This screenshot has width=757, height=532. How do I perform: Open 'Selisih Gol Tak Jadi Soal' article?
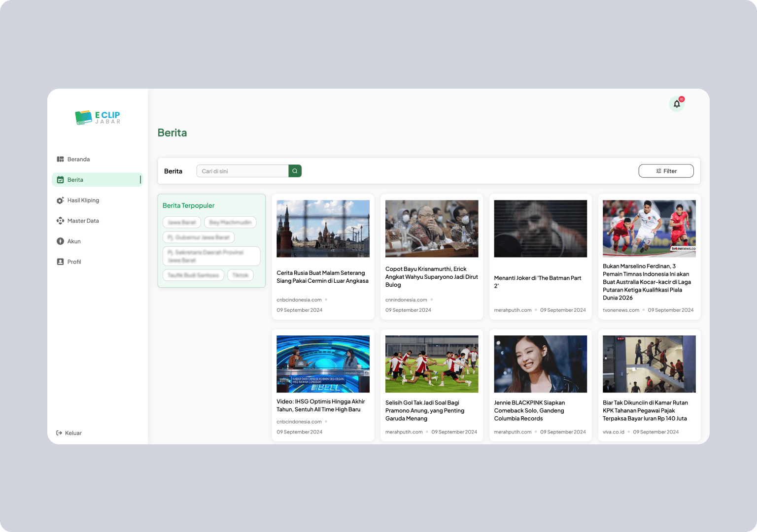(x=425, y=410)
